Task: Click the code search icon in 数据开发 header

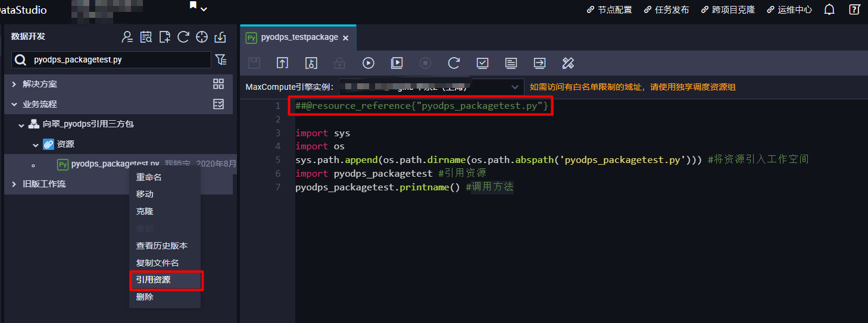Action: [146, 37]
